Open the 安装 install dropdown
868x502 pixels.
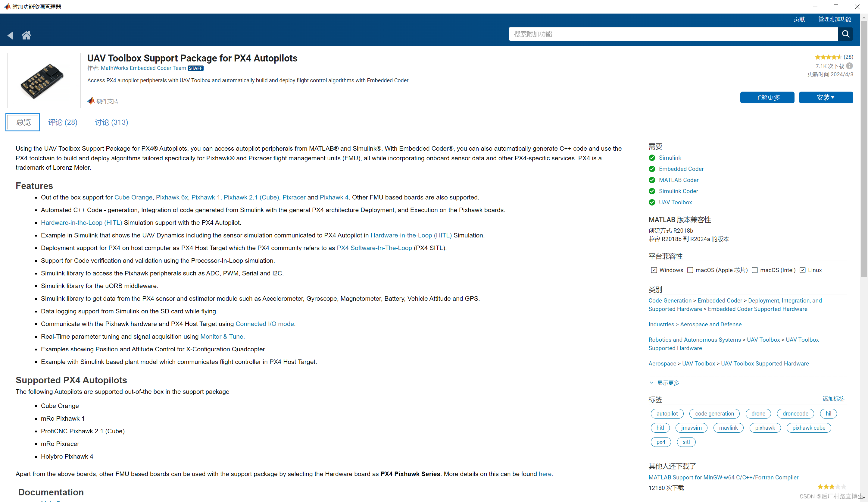coord(825,98)
